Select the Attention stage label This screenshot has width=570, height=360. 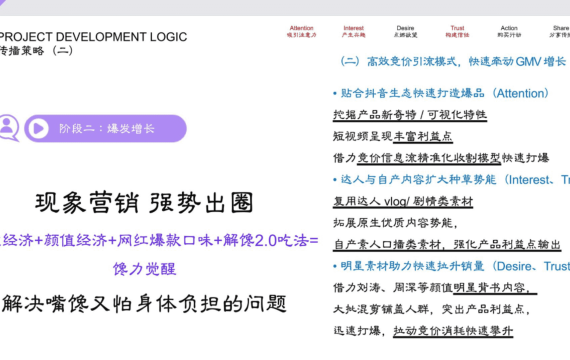tap(301, 31)
